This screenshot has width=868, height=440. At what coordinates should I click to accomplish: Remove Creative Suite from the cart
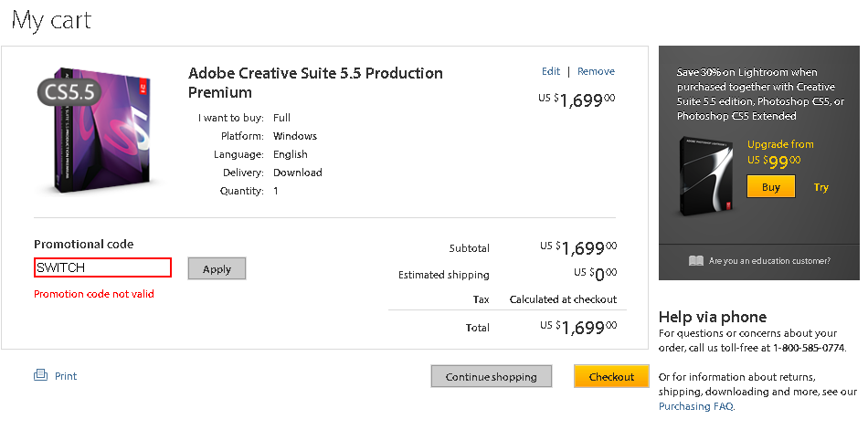coord(596,71)
